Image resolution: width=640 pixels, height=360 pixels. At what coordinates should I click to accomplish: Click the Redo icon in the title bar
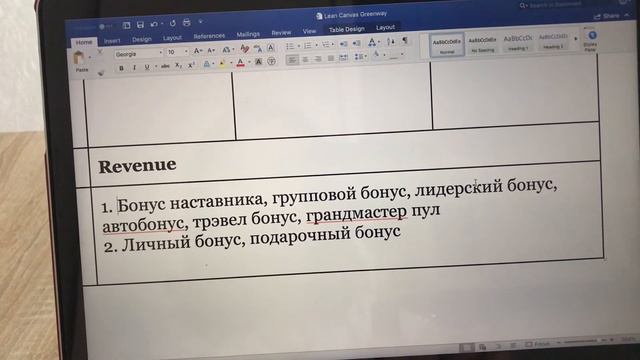coord(173,23)
